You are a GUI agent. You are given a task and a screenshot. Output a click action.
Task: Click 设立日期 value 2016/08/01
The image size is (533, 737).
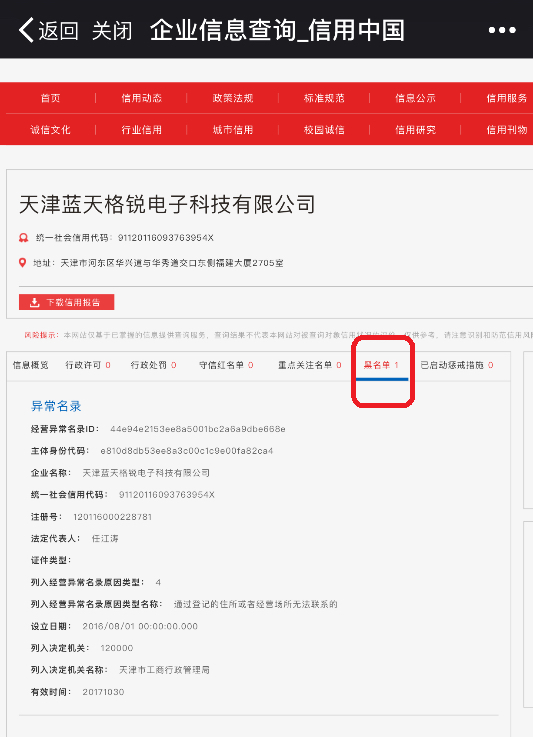pos(140,626)
